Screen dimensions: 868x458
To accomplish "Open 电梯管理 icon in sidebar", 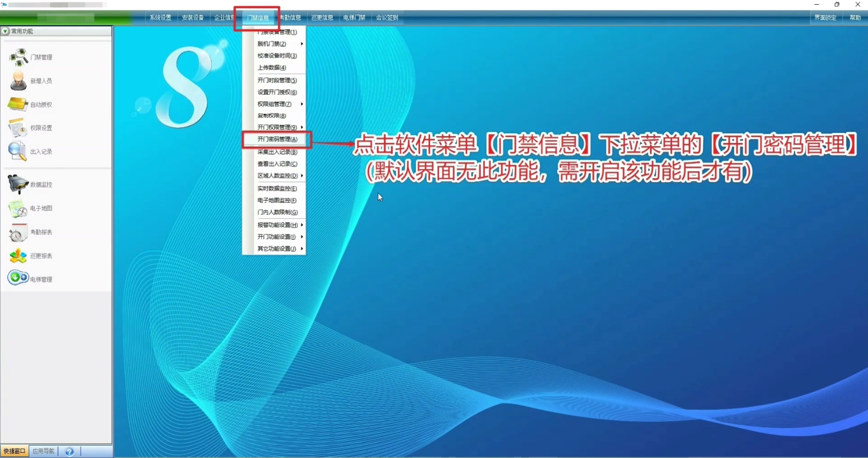I will click(x=18, y=278).
